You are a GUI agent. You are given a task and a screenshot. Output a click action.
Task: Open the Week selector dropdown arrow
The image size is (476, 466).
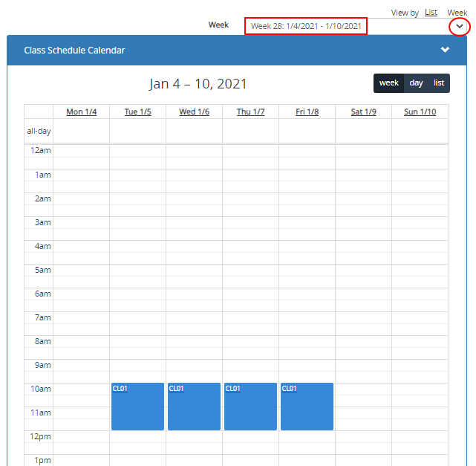click(x=460, y=26)
